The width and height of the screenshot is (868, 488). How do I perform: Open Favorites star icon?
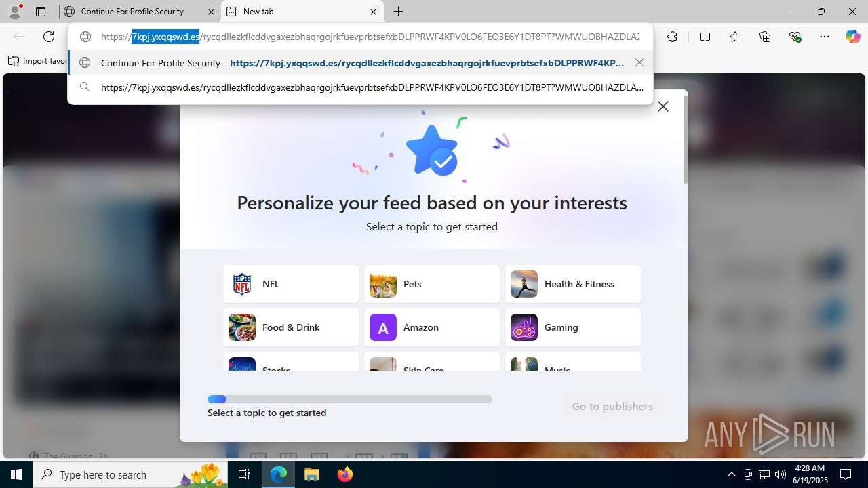735,37
